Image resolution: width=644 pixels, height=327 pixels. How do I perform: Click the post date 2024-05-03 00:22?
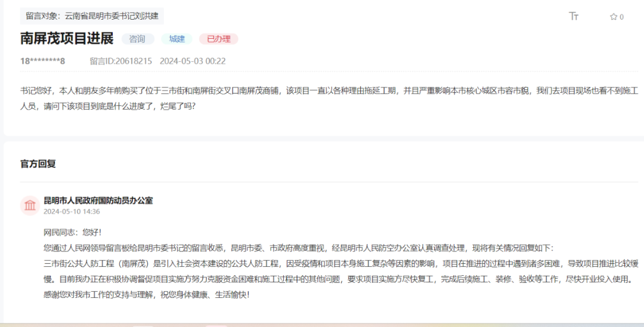[193, 61]
